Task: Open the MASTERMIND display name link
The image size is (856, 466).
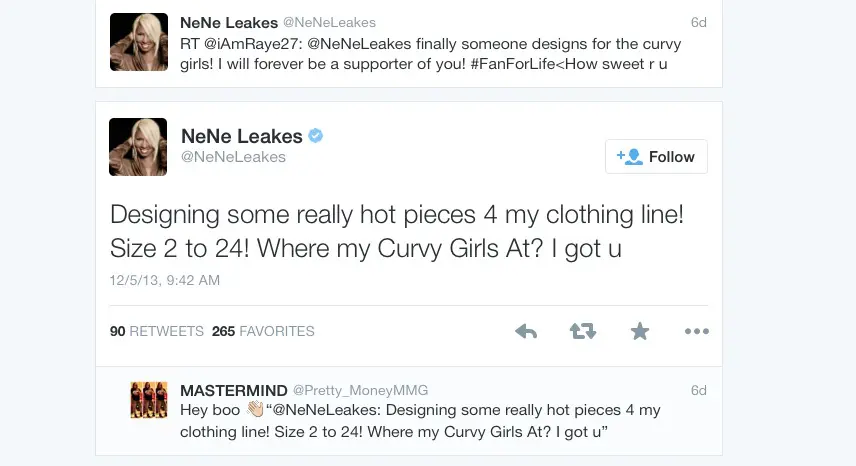Action: coord(233,390)
